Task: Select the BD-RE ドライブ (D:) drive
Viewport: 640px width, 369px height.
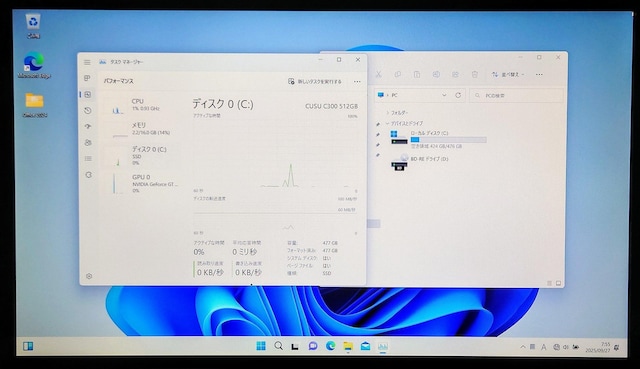Action: pos(420,162)
